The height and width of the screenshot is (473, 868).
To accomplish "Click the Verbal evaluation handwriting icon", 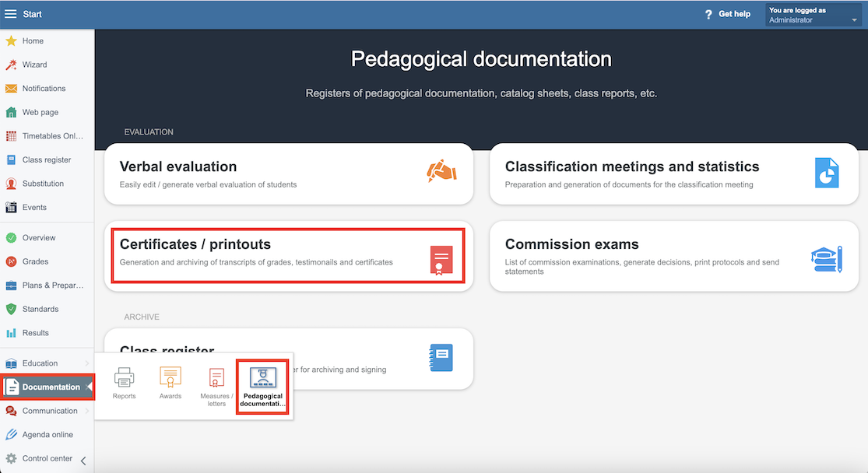I will tap(441, 171).
